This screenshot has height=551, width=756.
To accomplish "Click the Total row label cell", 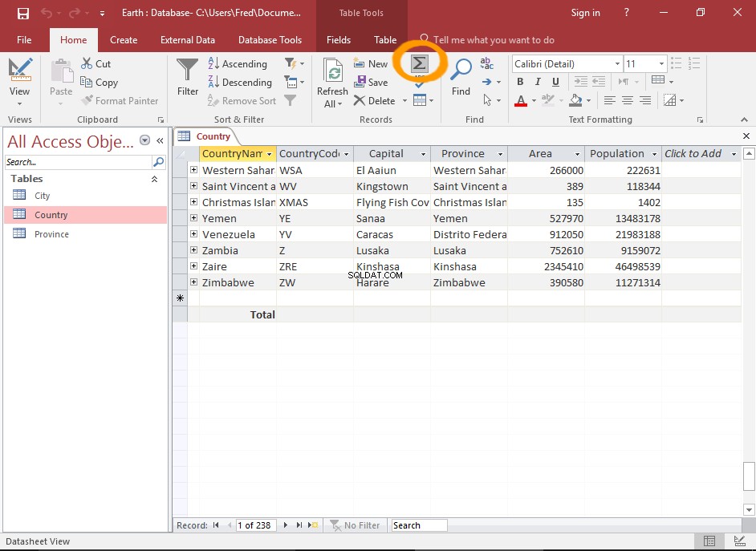I will [238, 314].
